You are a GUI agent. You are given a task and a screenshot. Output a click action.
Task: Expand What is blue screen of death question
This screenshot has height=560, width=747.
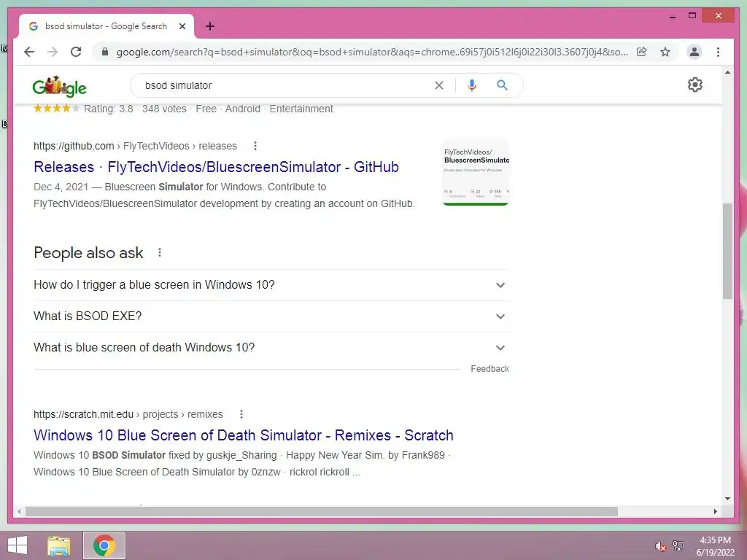point(271,348)
